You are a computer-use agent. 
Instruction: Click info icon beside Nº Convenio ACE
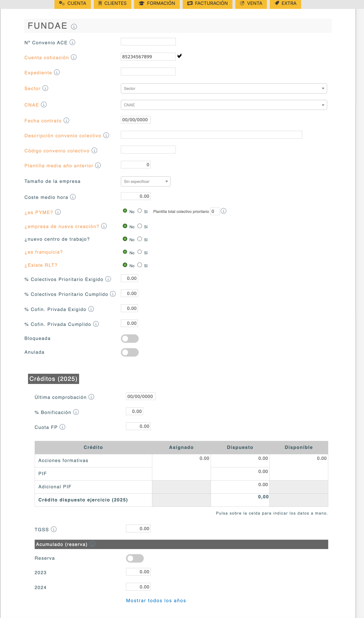72,42
